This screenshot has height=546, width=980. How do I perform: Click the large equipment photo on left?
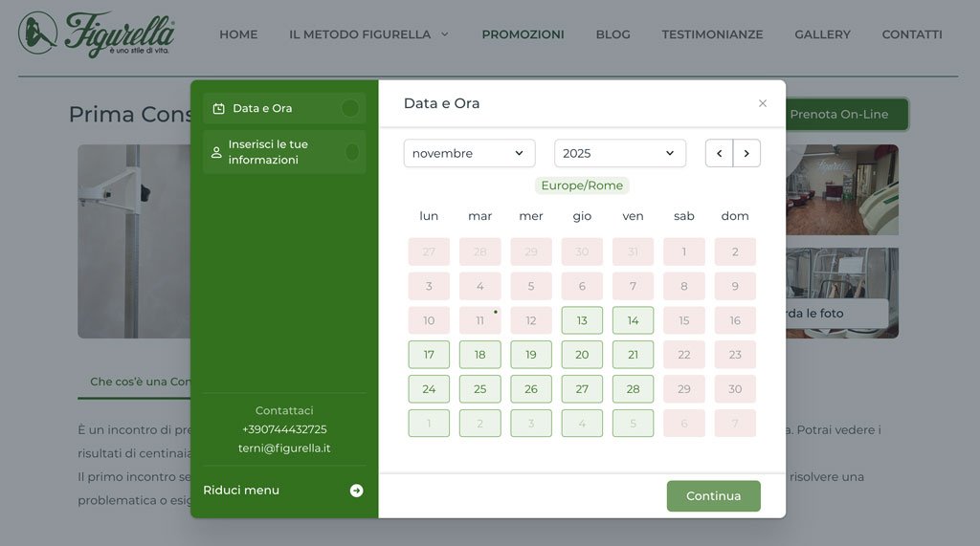pyautogui.click(x=134, y=241)
